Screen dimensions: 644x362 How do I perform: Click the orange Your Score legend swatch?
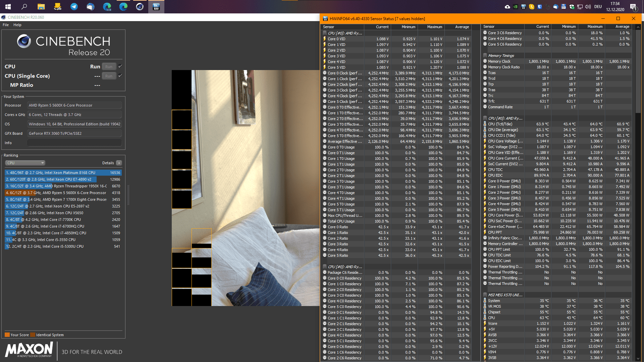point(7,335)
